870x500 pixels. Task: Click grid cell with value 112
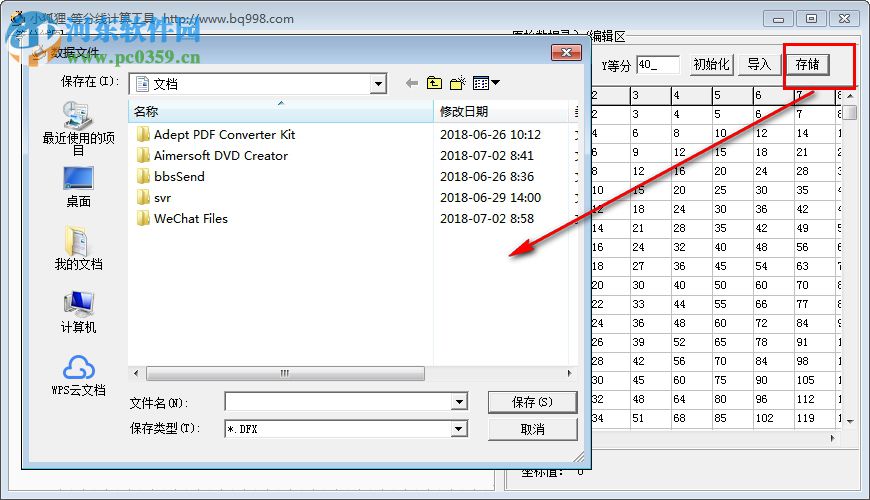point(814,399)
